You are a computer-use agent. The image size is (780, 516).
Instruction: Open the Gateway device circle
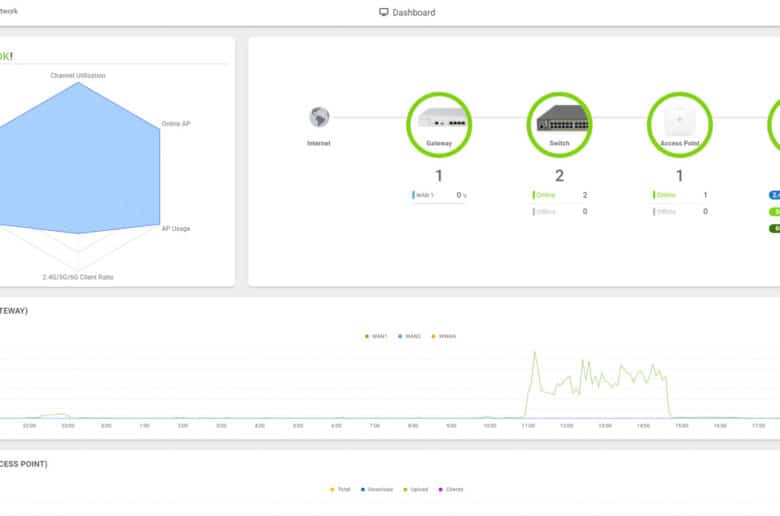point(439,125)
